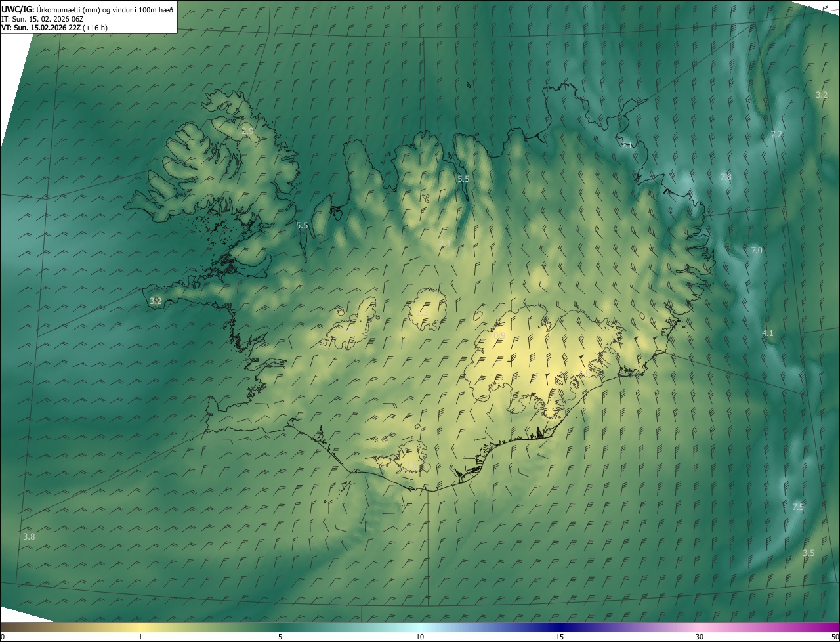The height and width of the screenshot is (642, 840).
Task: Click the 0.9 value on Vatnajökull glacier
Action: click(x=499, y=335)
